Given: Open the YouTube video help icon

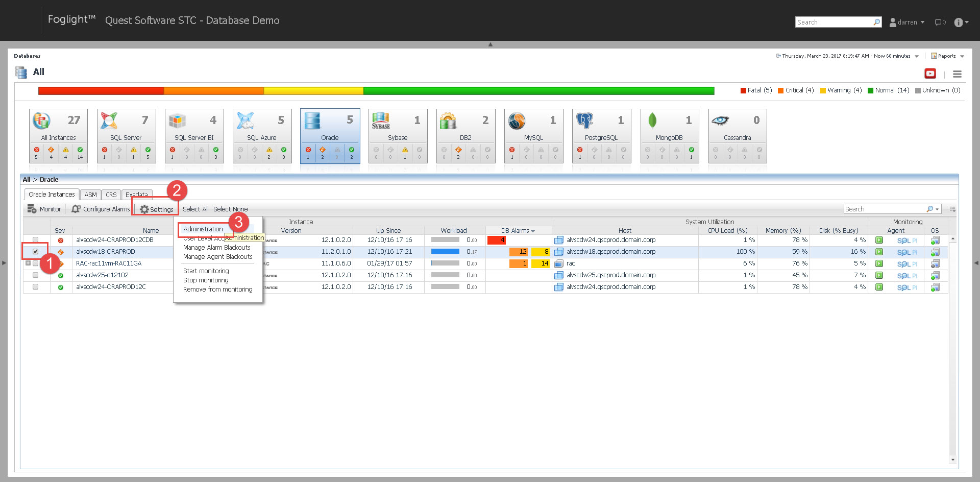Looking at the screenshot, I should coord(930,74).
